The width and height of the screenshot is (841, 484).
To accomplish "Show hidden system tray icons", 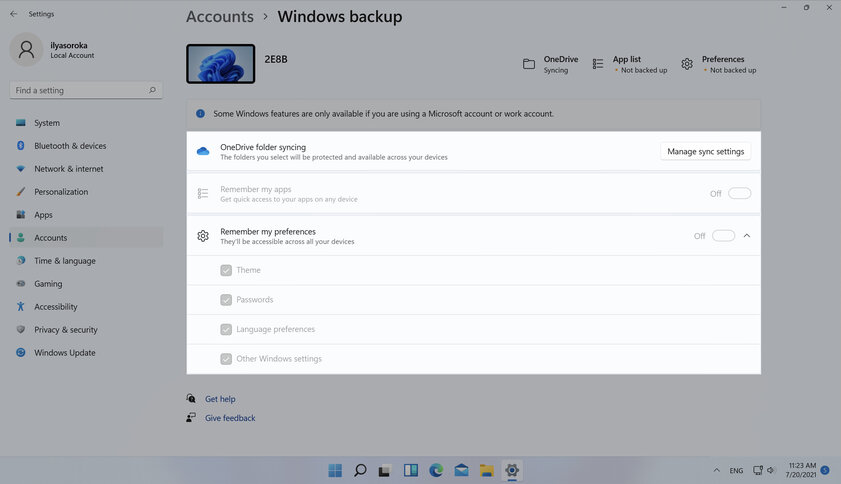I will 717,470.
